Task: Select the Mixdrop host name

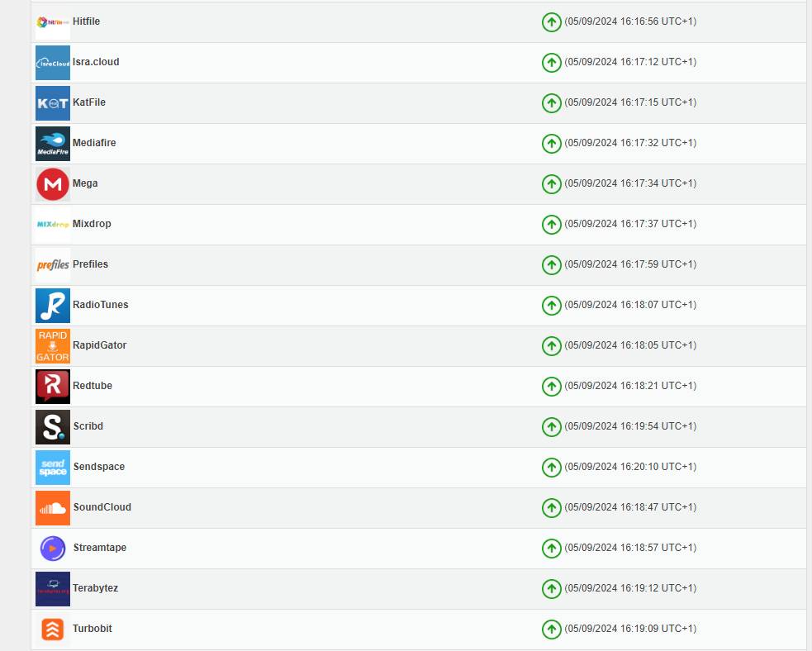Action: pyautogui.click(x=92, y=224)
